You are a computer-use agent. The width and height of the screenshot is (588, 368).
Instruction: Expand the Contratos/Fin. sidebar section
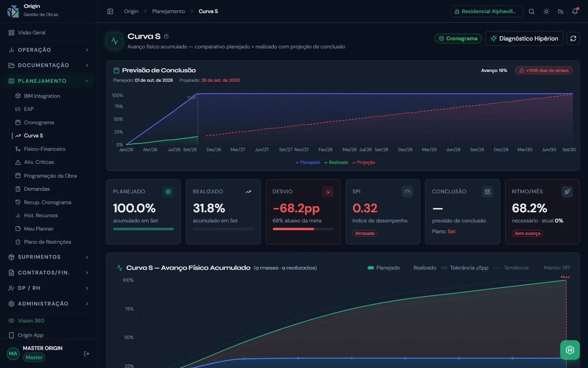49,273
